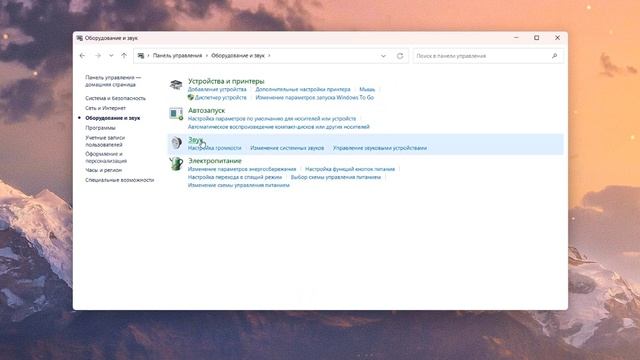
Task: Expand chevron after Панель управления breadcrumb
Action: pyautogui.click(x=207, y=56)
